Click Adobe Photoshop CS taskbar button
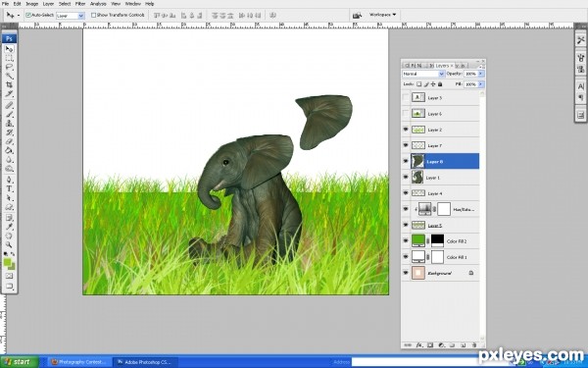Image resolution: width=588 pixels, height=368 pixels. point(145,362)
